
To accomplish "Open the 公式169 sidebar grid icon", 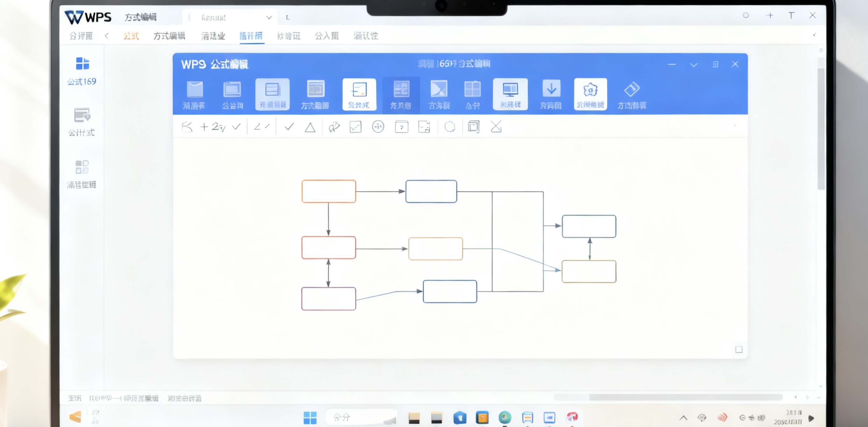I will pos(82,64).
